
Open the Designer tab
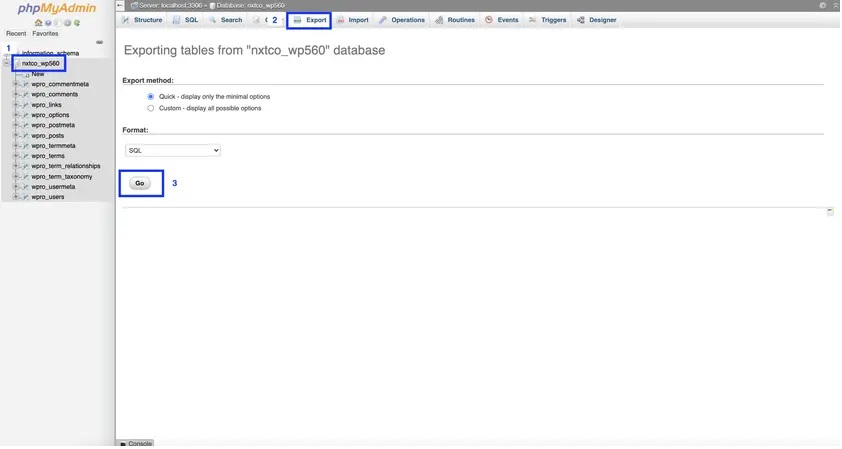597,20
